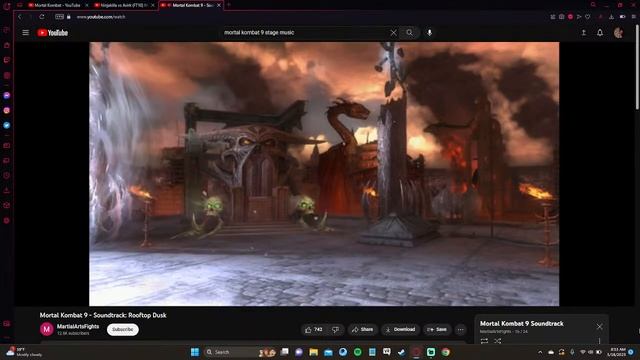
Task: Download this video
Action: pos(400,329)
